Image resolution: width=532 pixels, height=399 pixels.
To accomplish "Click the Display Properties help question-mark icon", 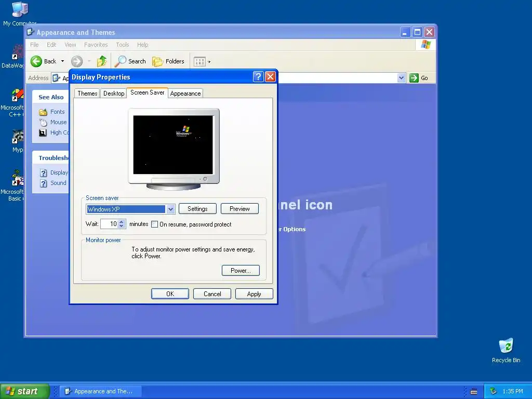I will 258,77.
